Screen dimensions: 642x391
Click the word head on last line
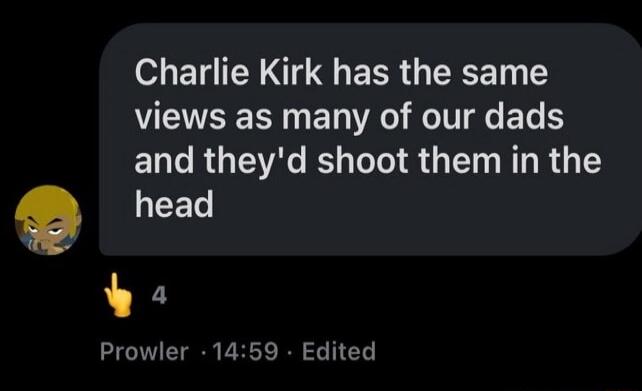pyautogui.click(x=174, y=204)
